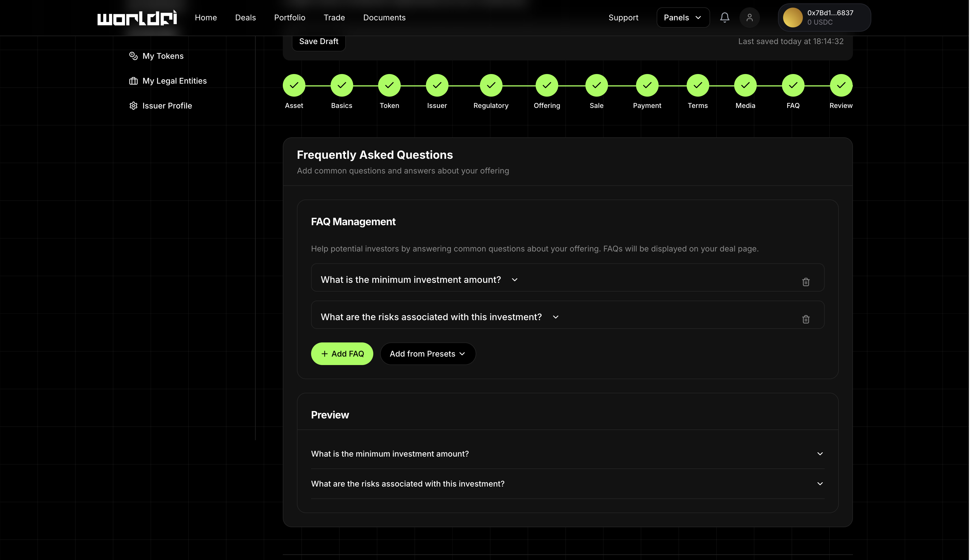Expand Add from Presets dropdown
This screenshot has width=970, height=560.
[x=427, y=354]
